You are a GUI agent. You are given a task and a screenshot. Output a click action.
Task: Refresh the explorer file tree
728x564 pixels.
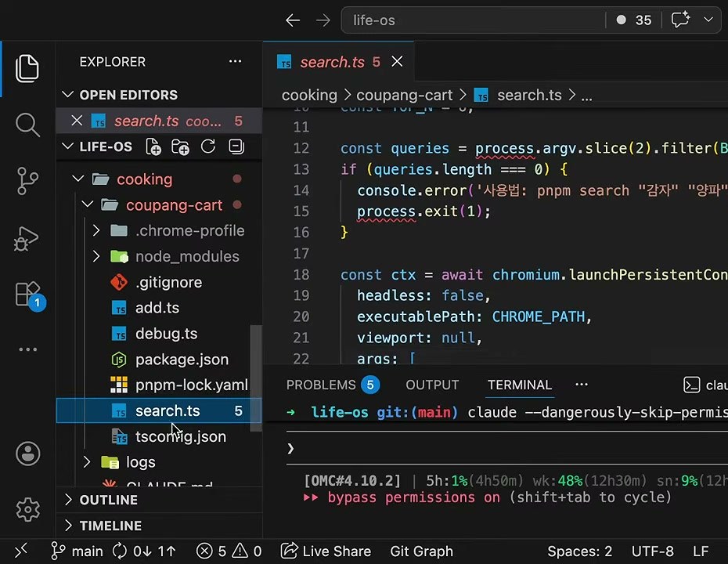point(208,146)
